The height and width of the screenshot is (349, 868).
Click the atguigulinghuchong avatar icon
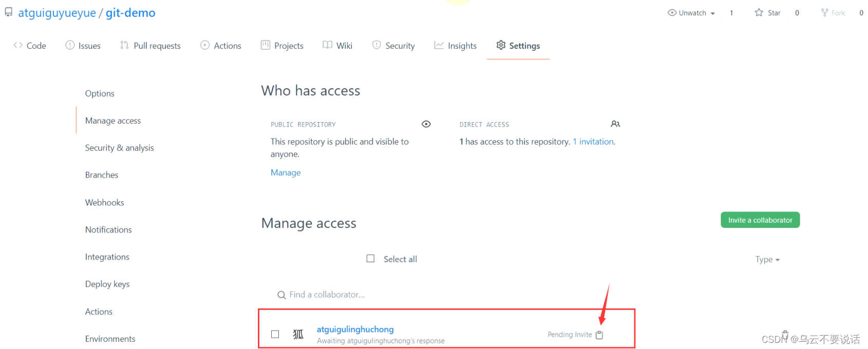pyautogui.click(x=298, y=335)
